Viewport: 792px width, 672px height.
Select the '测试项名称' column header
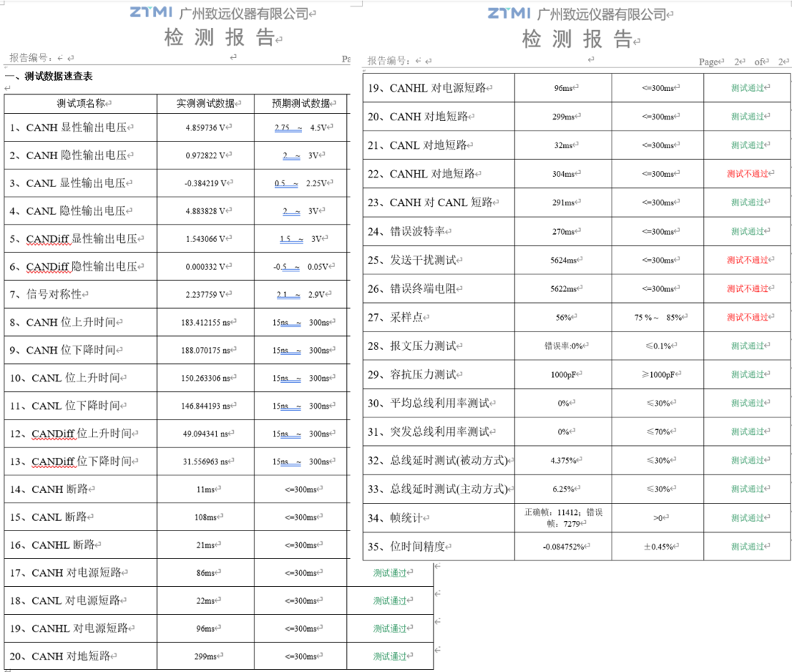81,103
